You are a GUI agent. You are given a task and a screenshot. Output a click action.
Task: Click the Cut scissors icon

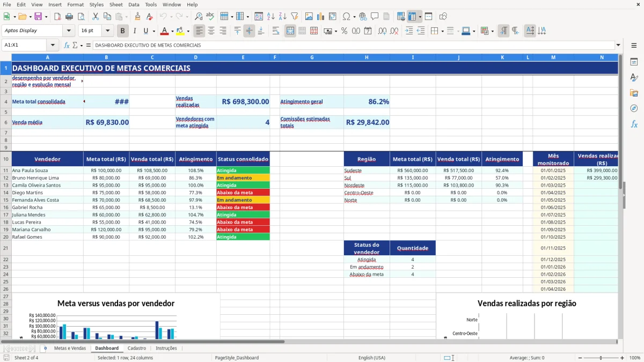(96, 17)
